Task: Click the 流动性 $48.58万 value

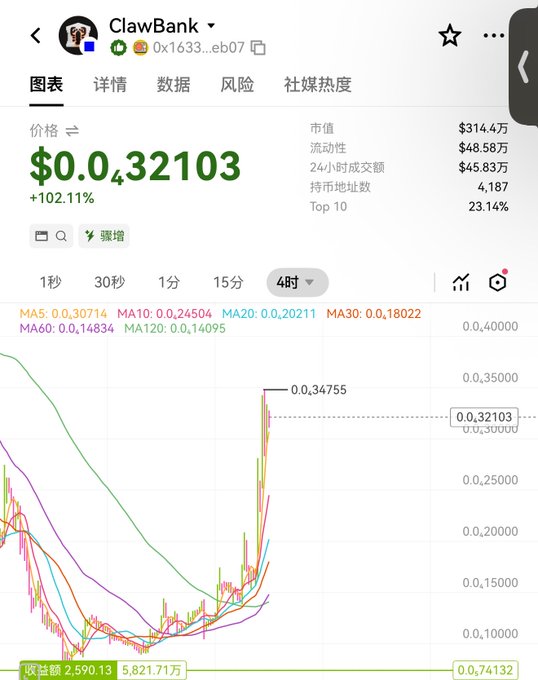Action: (x=483, y=148)
